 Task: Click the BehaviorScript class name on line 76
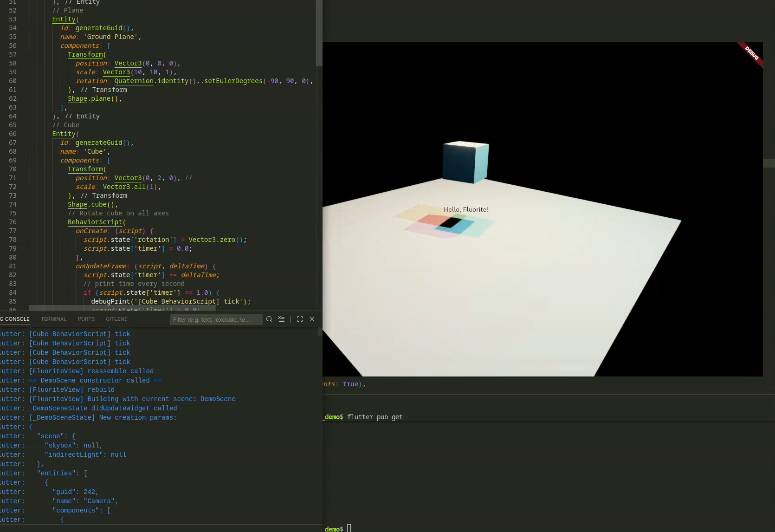[95, 222]
